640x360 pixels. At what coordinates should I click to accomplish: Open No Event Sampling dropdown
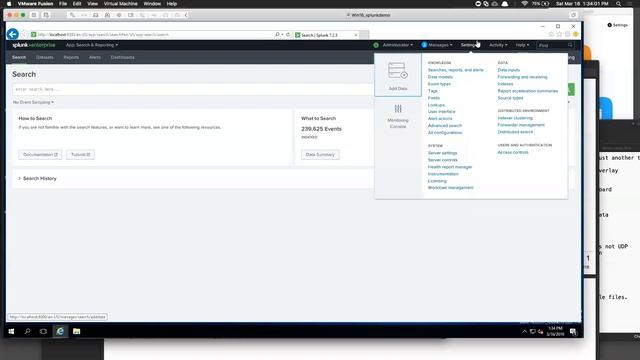[x=33, y=102]
